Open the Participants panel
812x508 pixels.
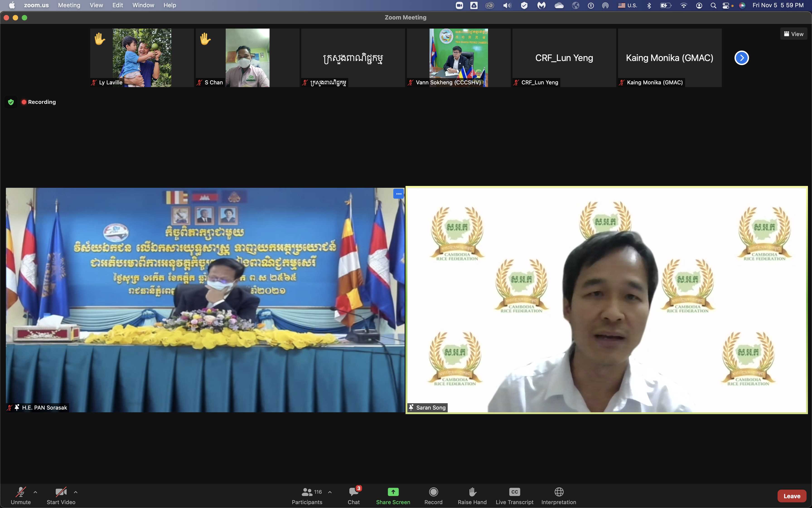click(x=307, y=496)
